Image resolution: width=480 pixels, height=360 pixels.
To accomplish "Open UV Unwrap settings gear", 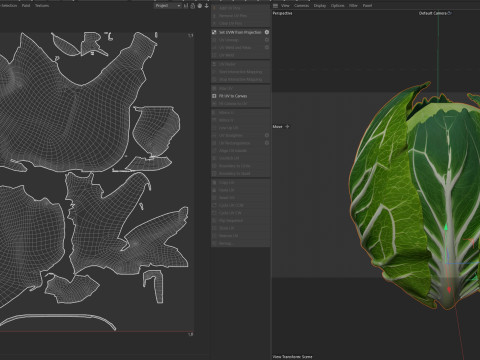I will [267, 40].
